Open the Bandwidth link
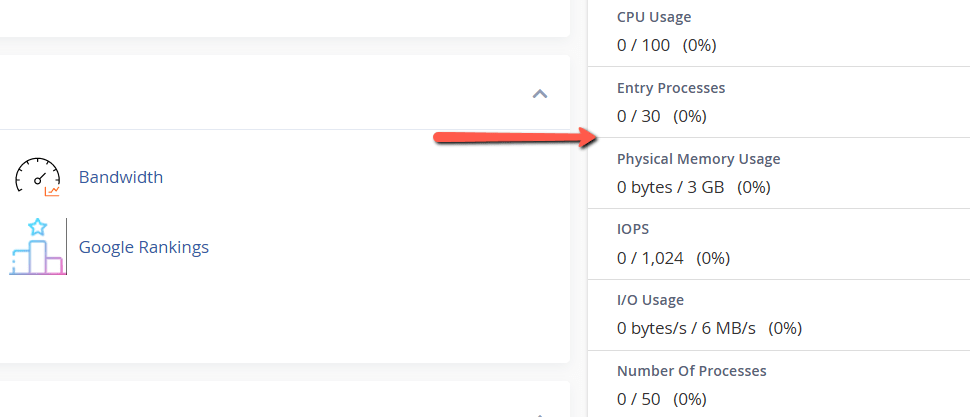The width and height of the screenshot is (970, 417). 120,177
